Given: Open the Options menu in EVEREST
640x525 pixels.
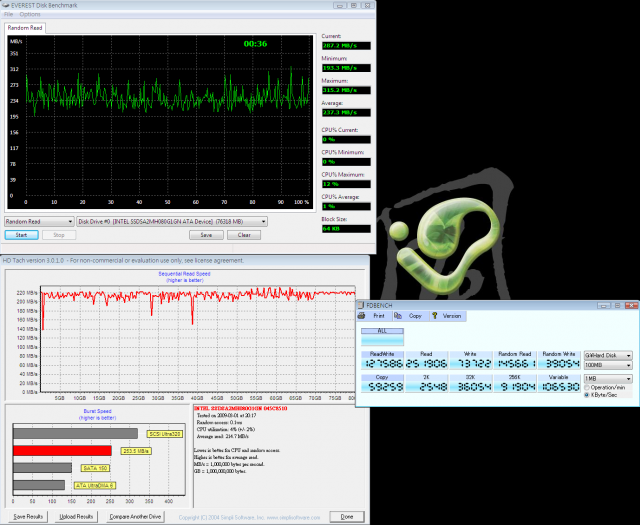Looking at the screenshot, I should (30, 14).
